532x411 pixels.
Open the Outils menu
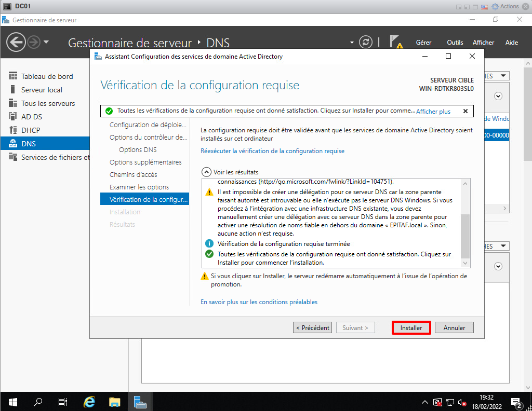455,43
